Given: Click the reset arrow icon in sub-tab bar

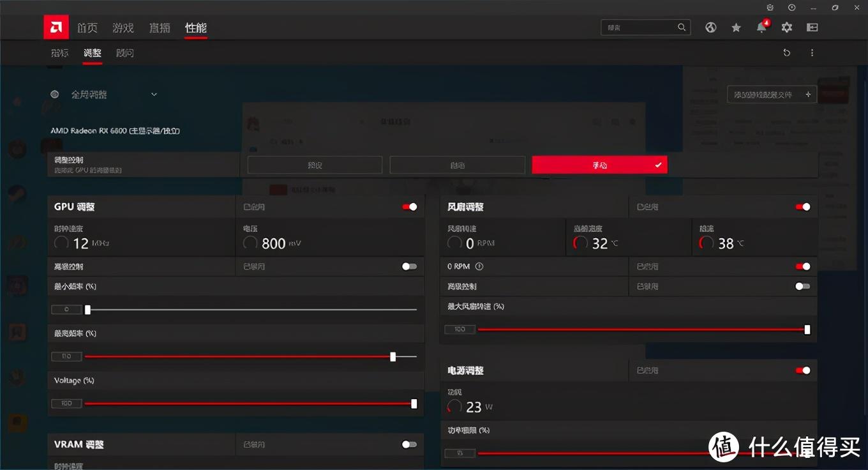Looking at the screenshot, I should 787,53.
